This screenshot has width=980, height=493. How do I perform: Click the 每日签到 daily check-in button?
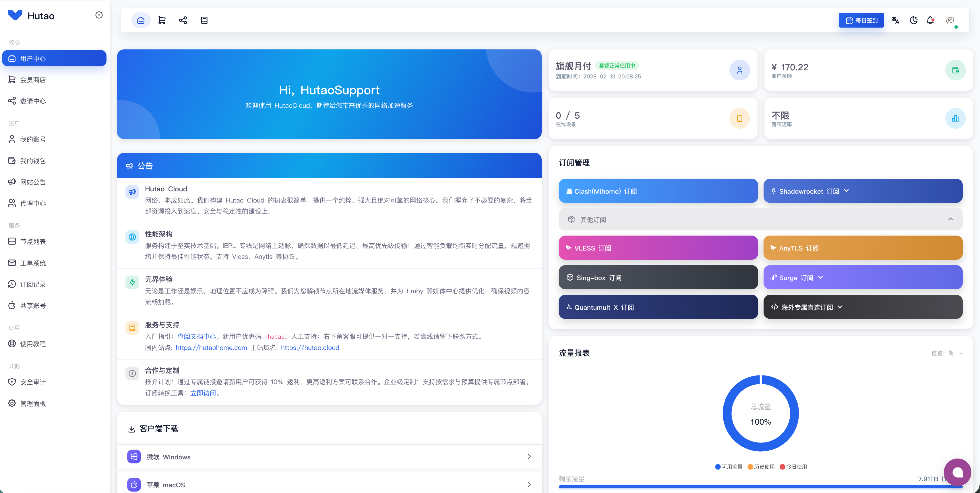coord(861,20)
